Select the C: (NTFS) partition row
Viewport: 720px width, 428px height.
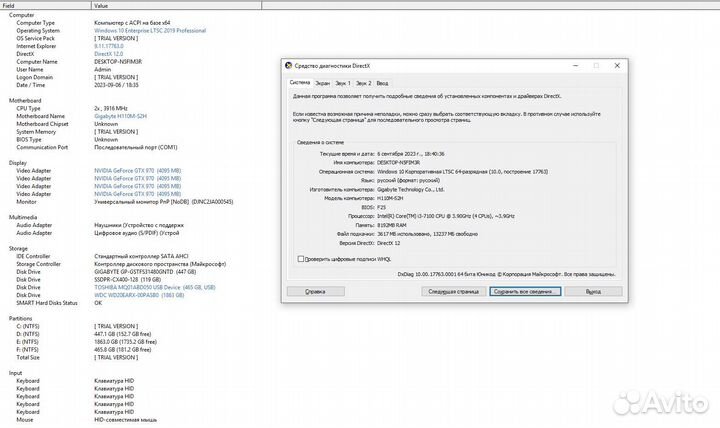click(x=77, y=327)
